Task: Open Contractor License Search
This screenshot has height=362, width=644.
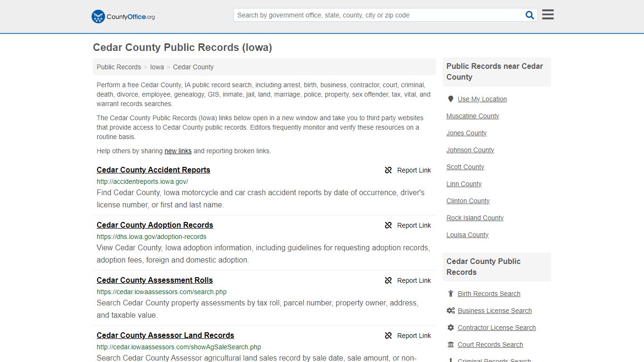Action: 497,328
